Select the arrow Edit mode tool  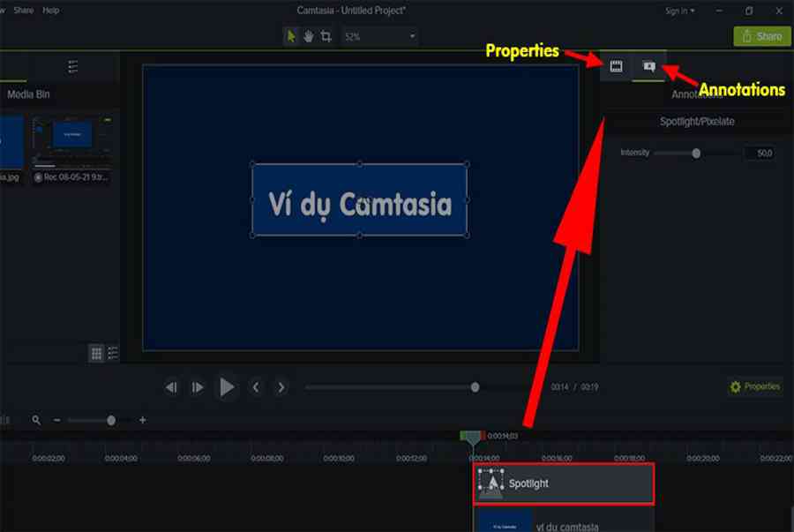pyautogui.click(x=291, y=36)
